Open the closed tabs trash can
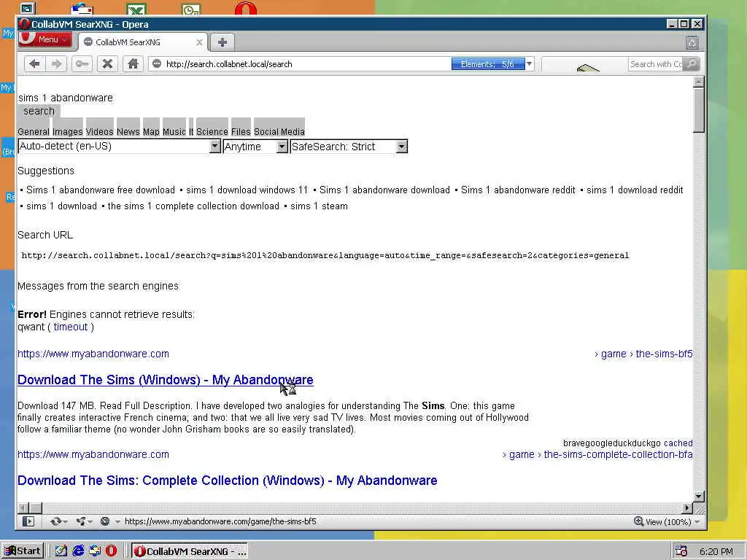The height and width of the screenshot is (560, 747). [692, 43]
